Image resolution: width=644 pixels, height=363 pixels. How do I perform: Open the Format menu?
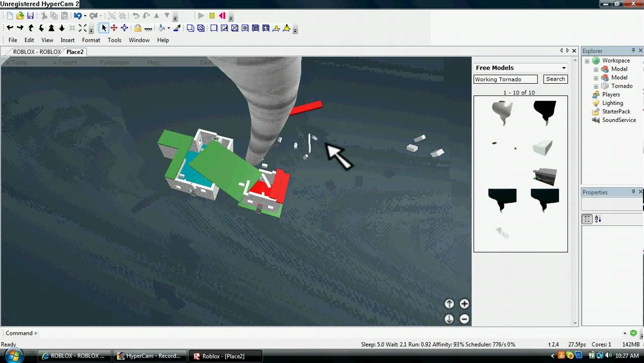click(91, 40)
